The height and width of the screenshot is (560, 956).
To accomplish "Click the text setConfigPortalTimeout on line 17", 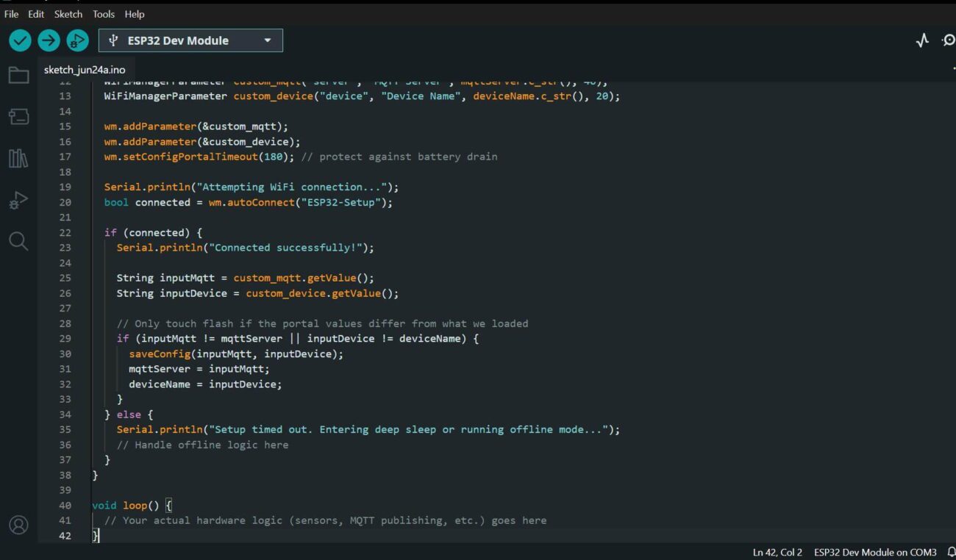I will (x=190, y=157).
